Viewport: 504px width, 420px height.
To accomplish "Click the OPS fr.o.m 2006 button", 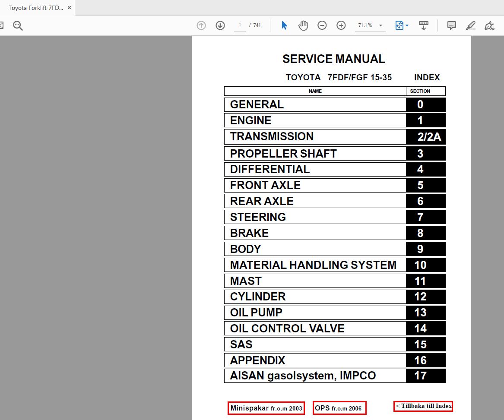I will 339,408.
